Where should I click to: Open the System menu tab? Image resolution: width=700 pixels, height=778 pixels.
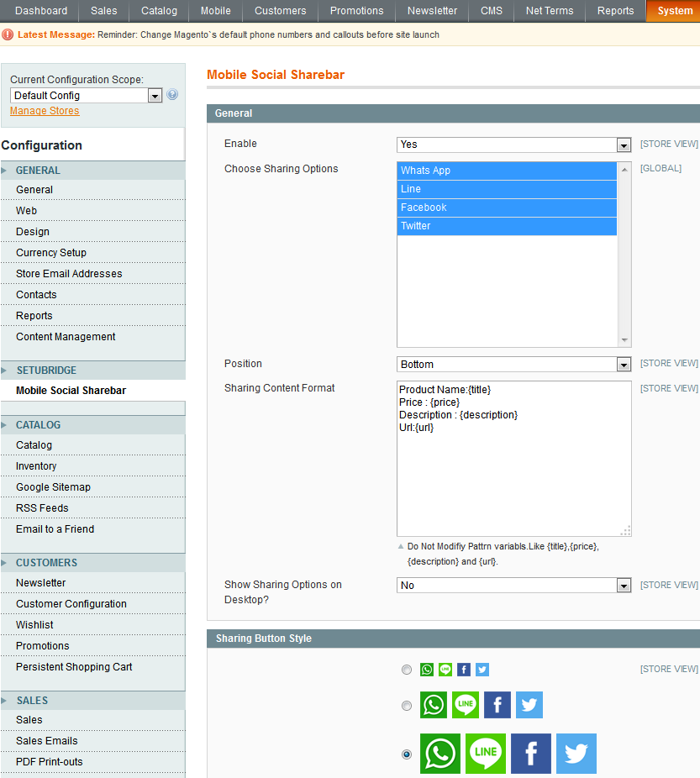point(675,11)
